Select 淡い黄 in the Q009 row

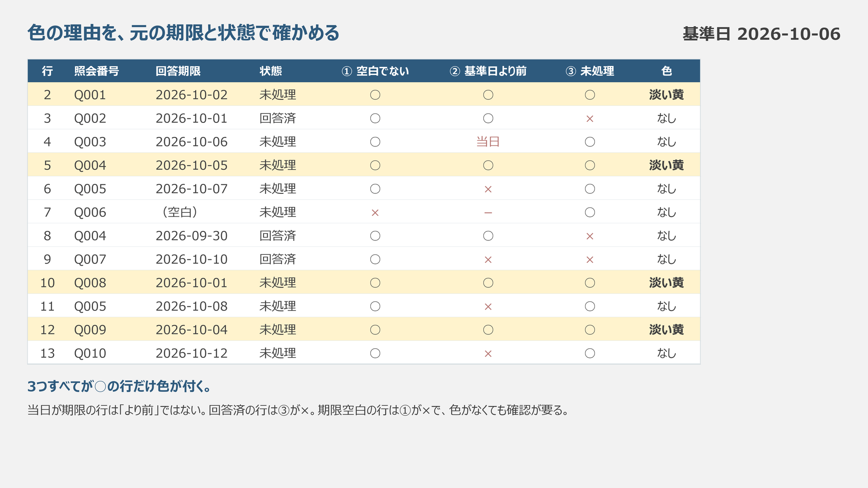click(x=666, y=330)
